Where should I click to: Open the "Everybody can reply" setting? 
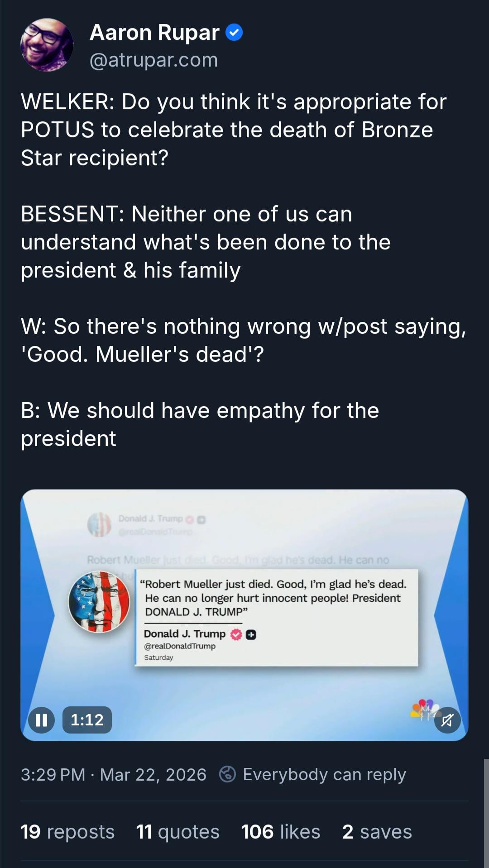coord(324,774)
